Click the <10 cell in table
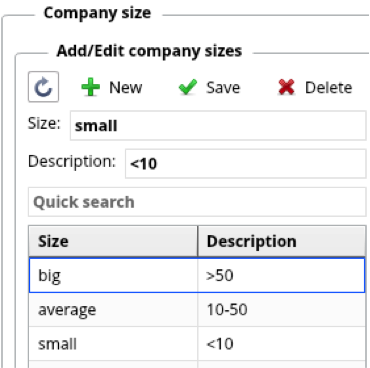The image size is (370, 368). (281, 344)
